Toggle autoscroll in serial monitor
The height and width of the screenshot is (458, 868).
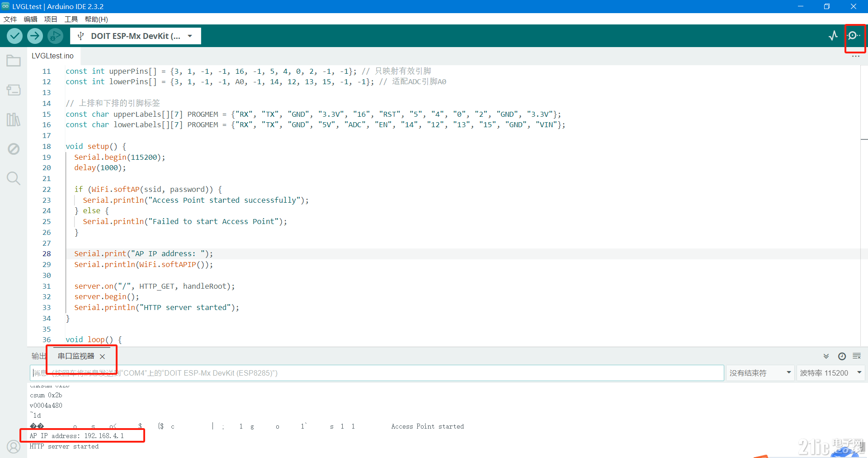coord(826,356)
